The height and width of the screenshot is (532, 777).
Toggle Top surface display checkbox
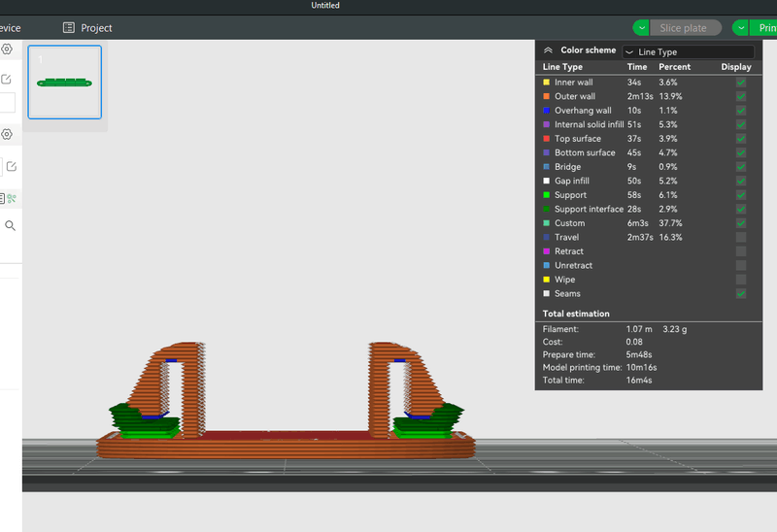[741, 139]
